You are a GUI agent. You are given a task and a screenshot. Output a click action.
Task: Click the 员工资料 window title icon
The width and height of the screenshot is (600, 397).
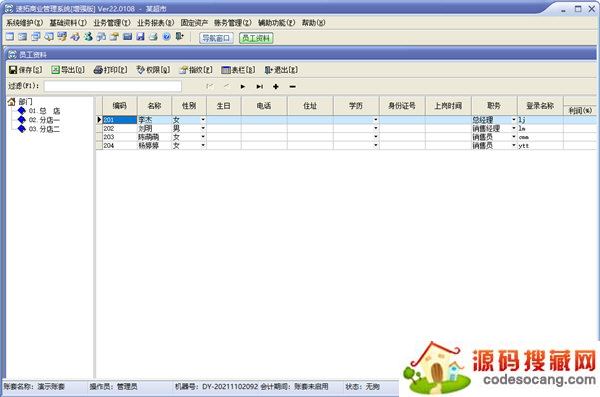(x=12, y=54)
